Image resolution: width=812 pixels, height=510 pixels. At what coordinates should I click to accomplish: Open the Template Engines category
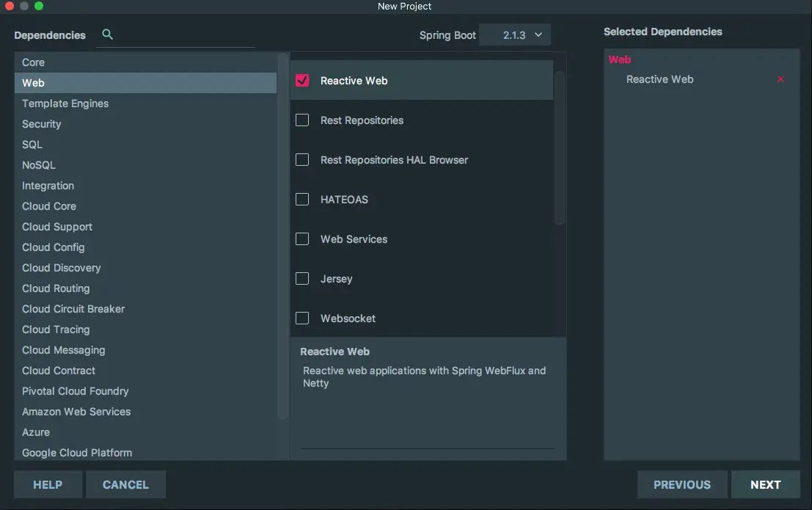click(145, 103)
